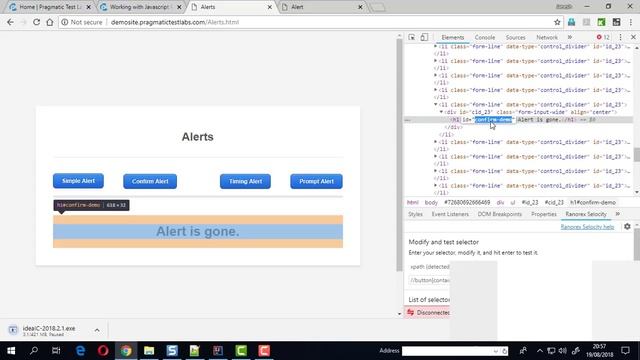Select the Ranorex Selocity sidebar tab
This screenshot has width=640, height=360.
point(586,214)
